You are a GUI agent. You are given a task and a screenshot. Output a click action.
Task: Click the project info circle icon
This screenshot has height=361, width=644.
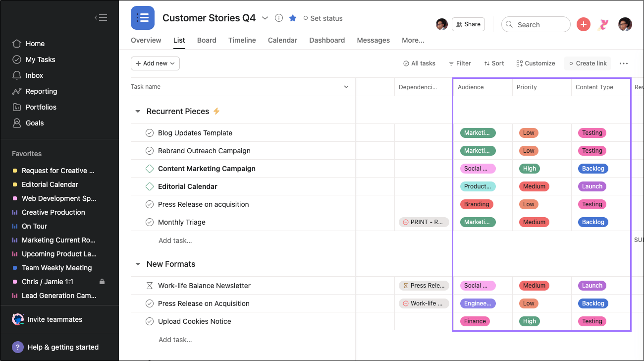click(x=279, y=18)
